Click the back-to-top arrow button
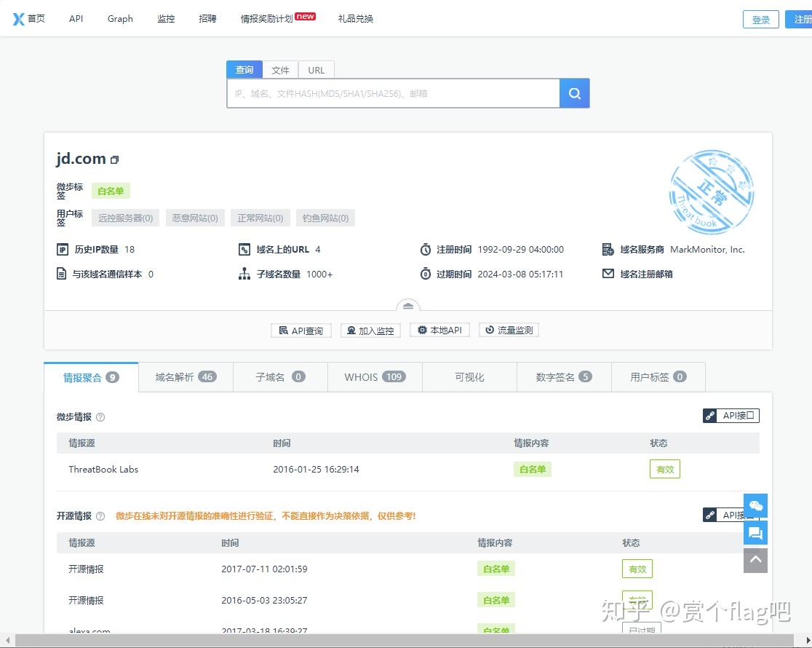 point(755,560)
